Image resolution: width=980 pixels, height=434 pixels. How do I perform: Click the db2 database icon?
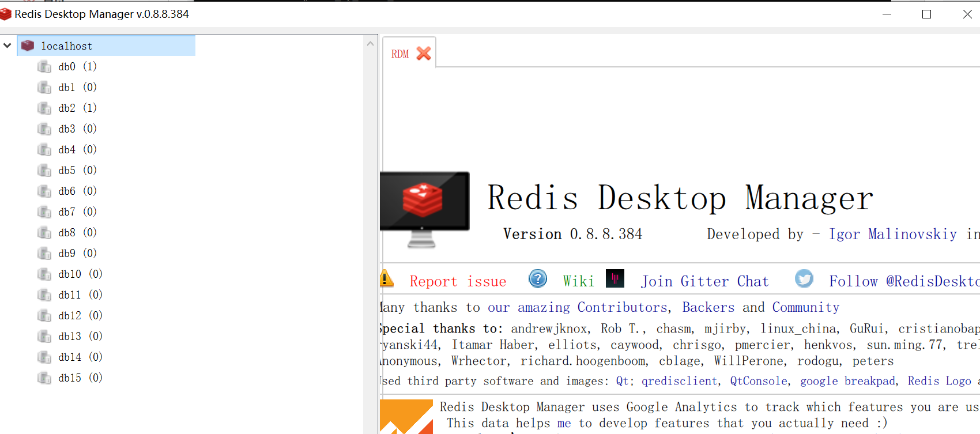click(44, 108)
